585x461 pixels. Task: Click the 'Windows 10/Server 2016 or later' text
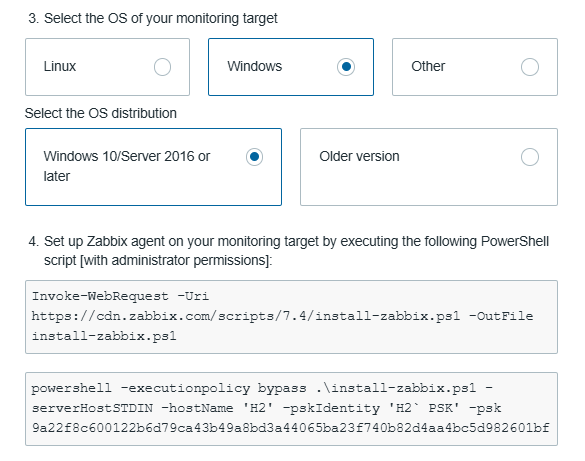pos(127,166)
